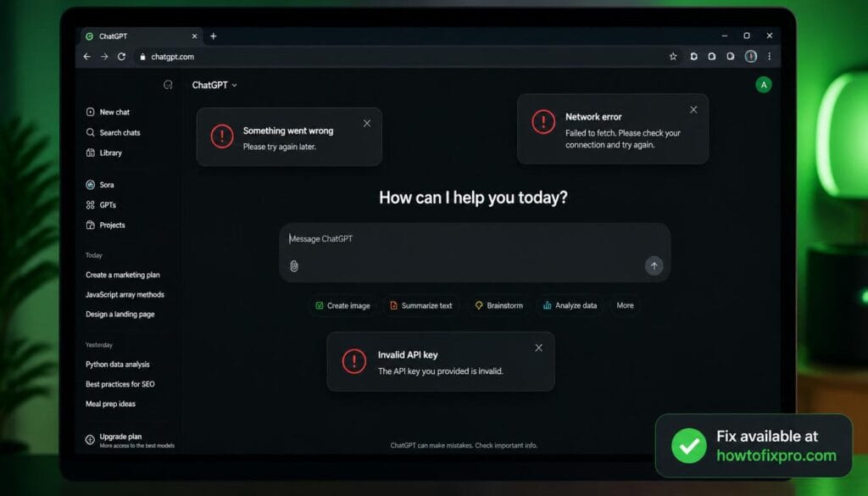This screenshot has width=868, height=496.
Task: Click the "Please try again later." text
Action: pos(280,148)
